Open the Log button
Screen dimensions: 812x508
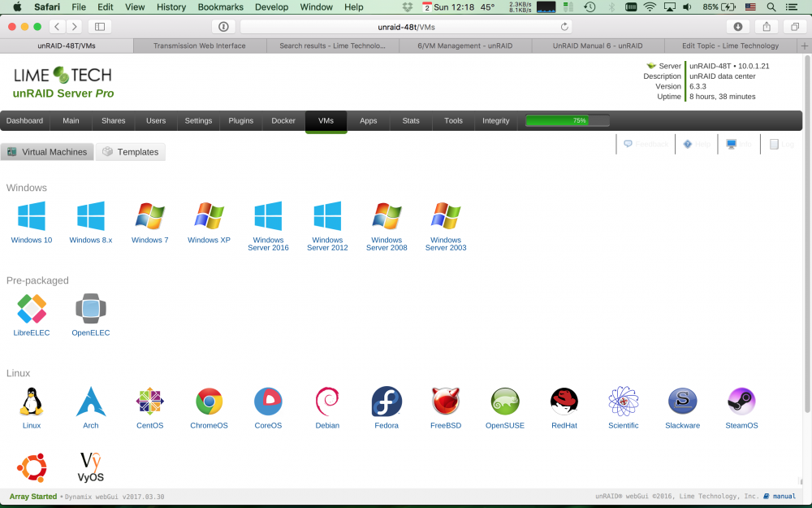point(781,144)
